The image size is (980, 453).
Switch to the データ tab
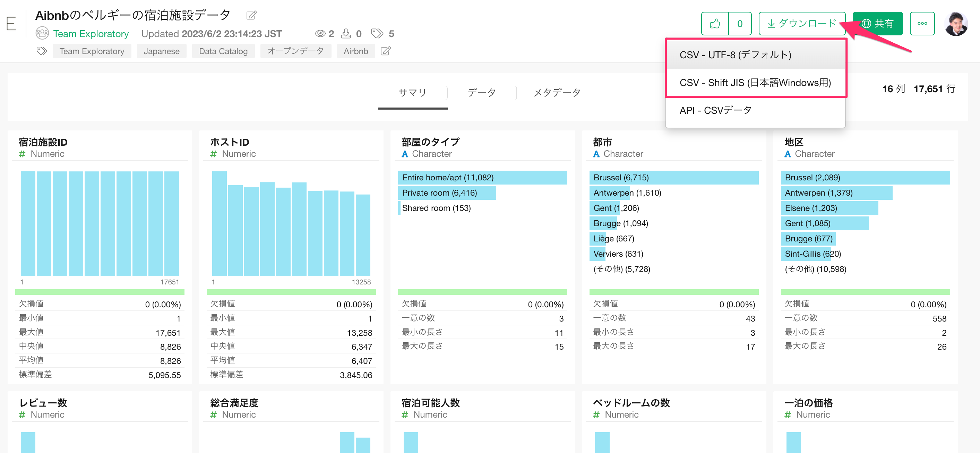[481, 93]
